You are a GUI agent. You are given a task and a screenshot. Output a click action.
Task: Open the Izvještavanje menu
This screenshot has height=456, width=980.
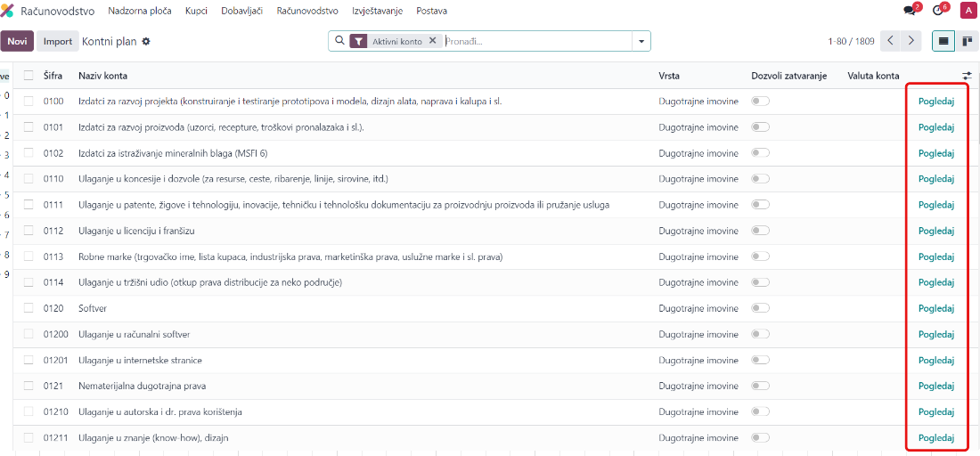click(379, 11)
